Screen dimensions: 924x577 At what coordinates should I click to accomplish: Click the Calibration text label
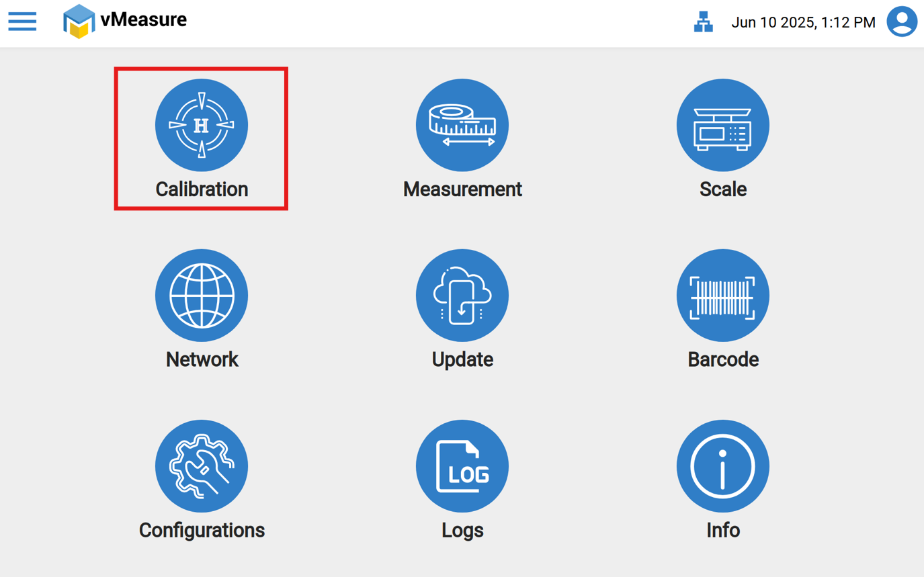pos(202,189)
